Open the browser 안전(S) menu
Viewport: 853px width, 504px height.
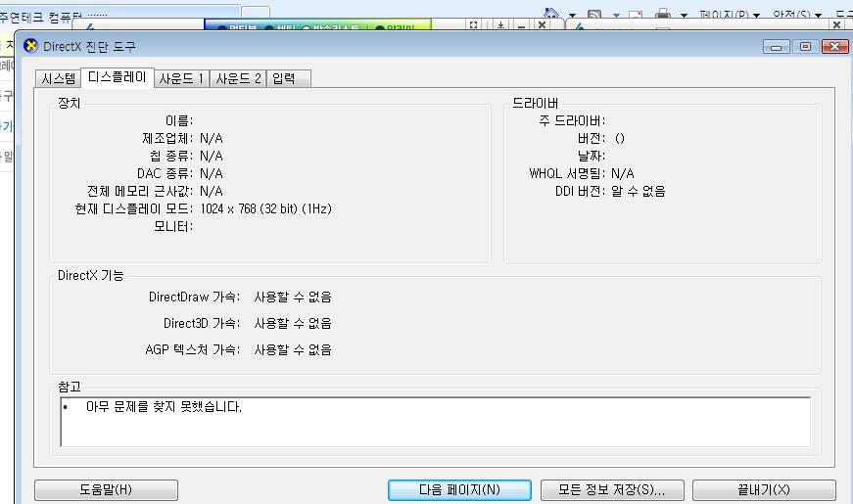(796, 16)
